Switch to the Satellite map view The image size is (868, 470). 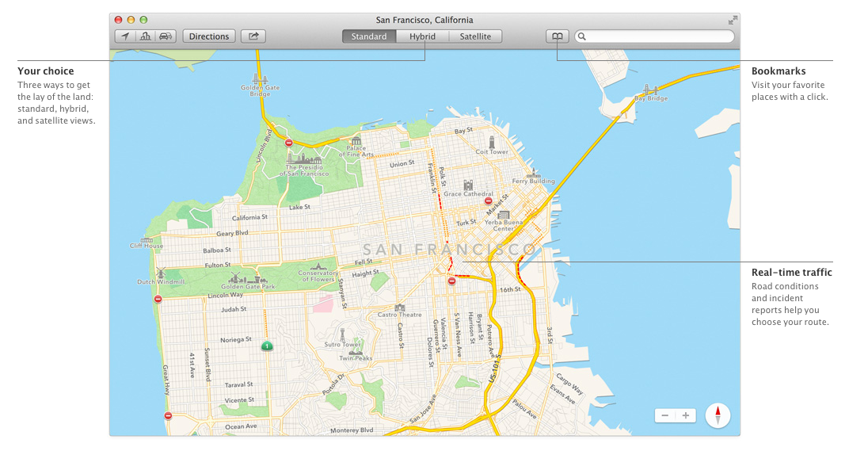point(475,36)
